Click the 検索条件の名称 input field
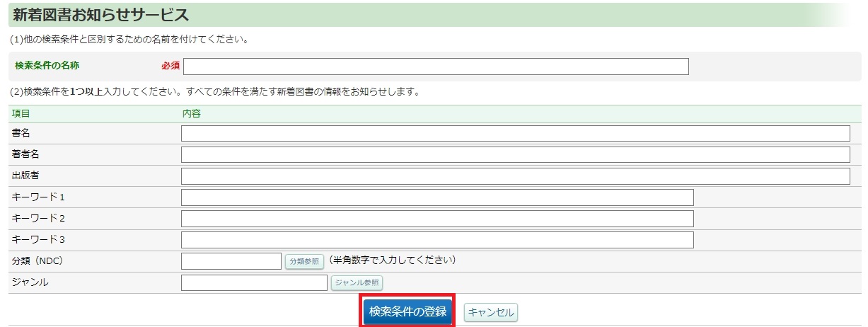Viewport: 868px width, 327px height. (x=436, y=66)
